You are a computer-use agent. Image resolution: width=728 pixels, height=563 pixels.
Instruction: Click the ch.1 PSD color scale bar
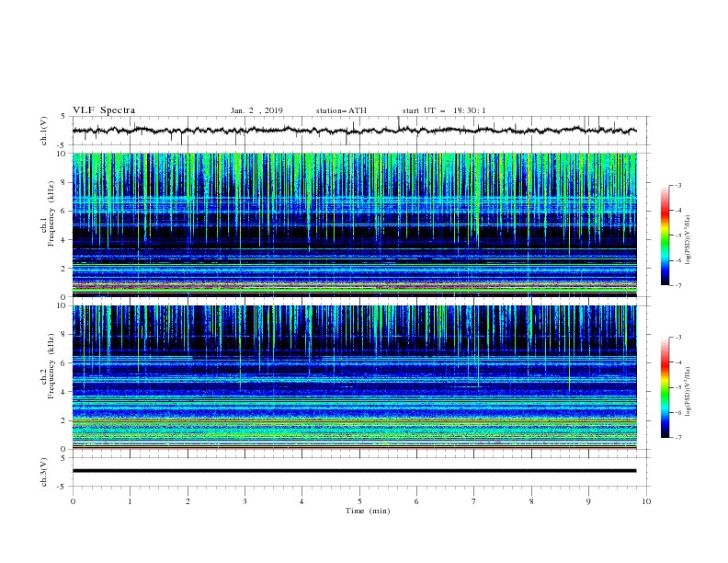click(665, 236)
